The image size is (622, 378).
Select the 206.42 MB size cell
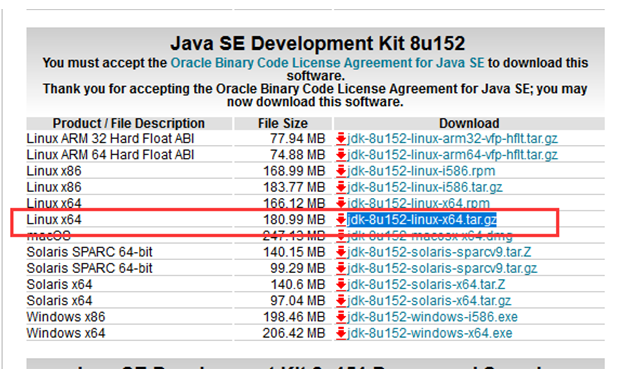(x=294, y=333)
